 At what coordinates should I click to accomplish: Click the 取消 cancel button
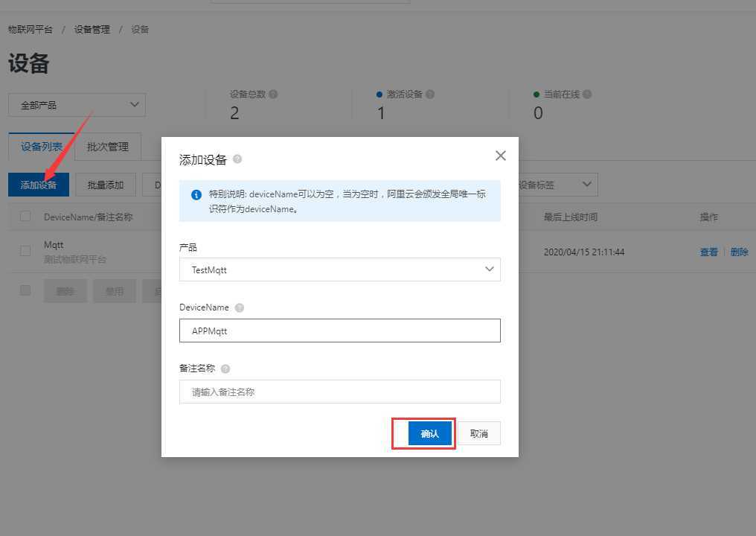pyautogui.click(x=478, y=433)
